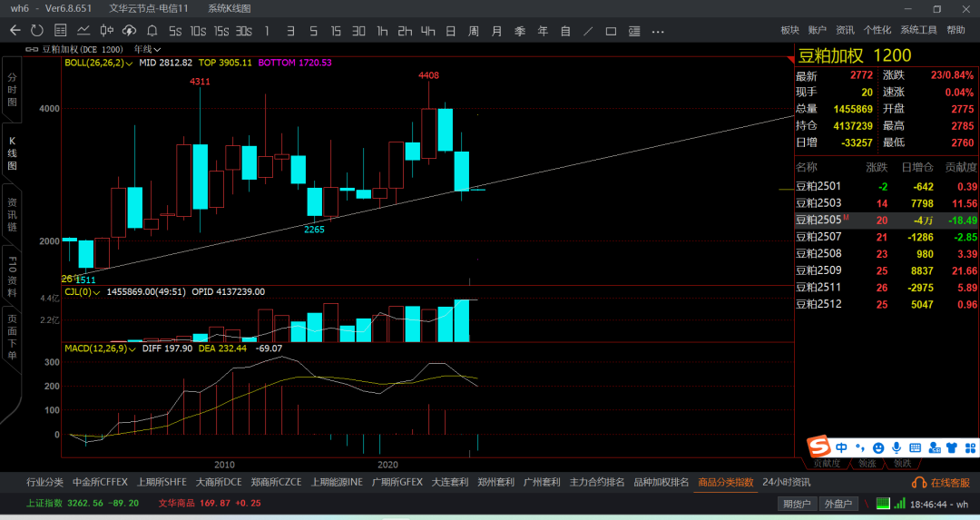This screenshot has width=980, height=520.
Task: Select the 豆粕2505 contract row
Action: click(x=887, y=220)
